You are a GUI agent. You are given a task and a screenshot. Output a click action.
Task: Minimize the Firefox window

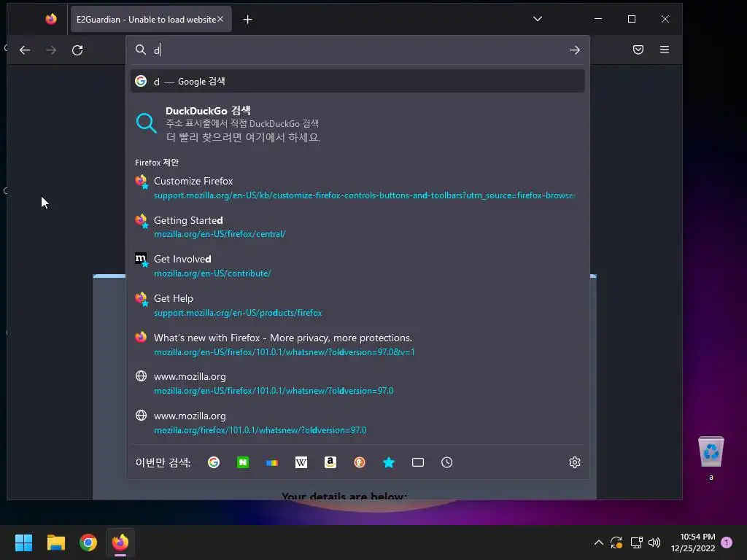598,19
